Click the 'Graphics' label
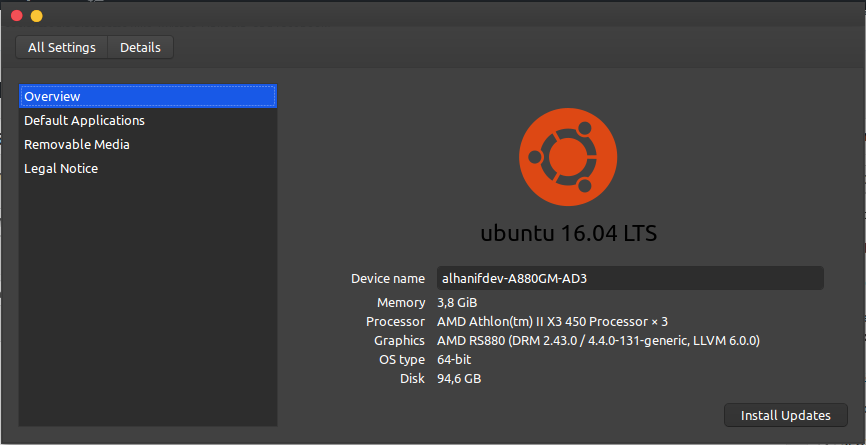 point(399,341)
